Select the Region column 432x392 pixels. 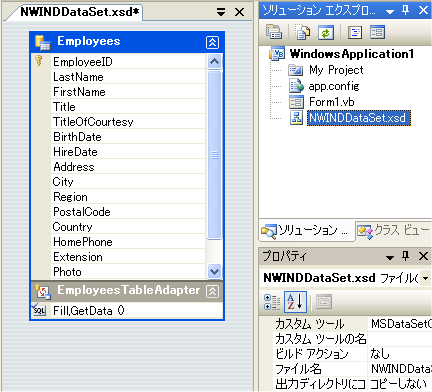point(128,197)
